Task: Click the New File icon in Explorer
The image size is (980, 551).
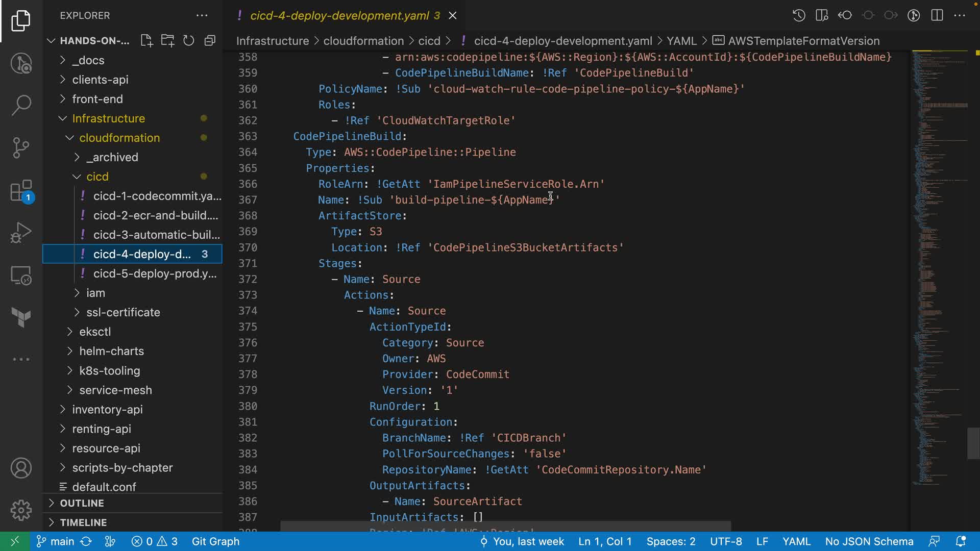Action: (146, 41)
